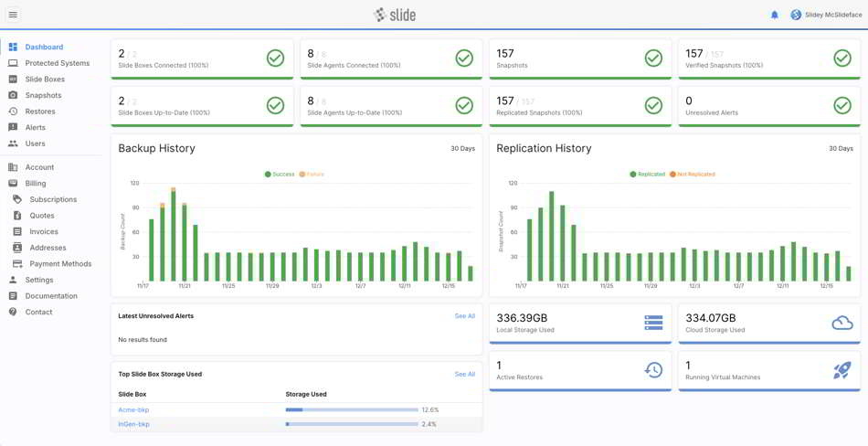
Task: Click the Alerts message icon
Action: [x=14, y=127]
